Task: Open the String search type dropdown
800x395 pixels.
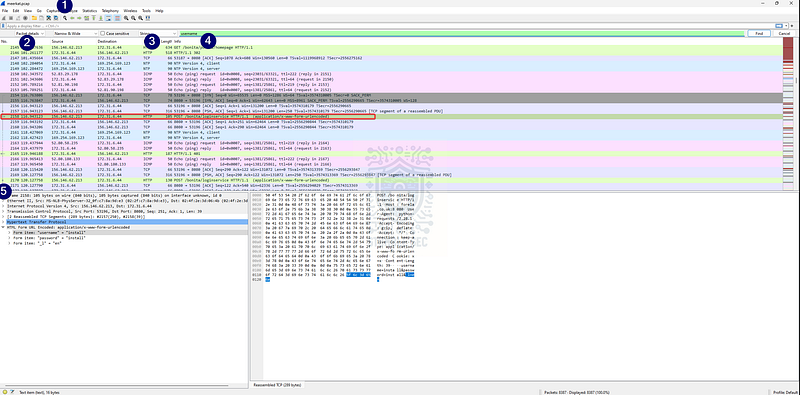Action: (x=158, y=33)
